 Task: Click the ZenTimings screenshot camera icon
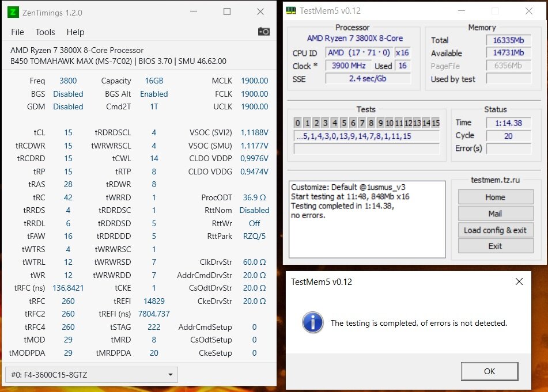point(263,32)
